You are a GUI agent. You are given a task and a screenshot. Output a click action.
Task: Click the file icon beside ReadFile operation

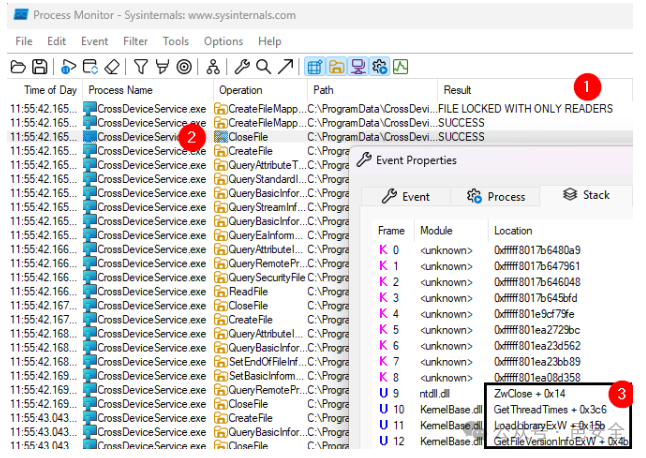[x=221, y=292]
